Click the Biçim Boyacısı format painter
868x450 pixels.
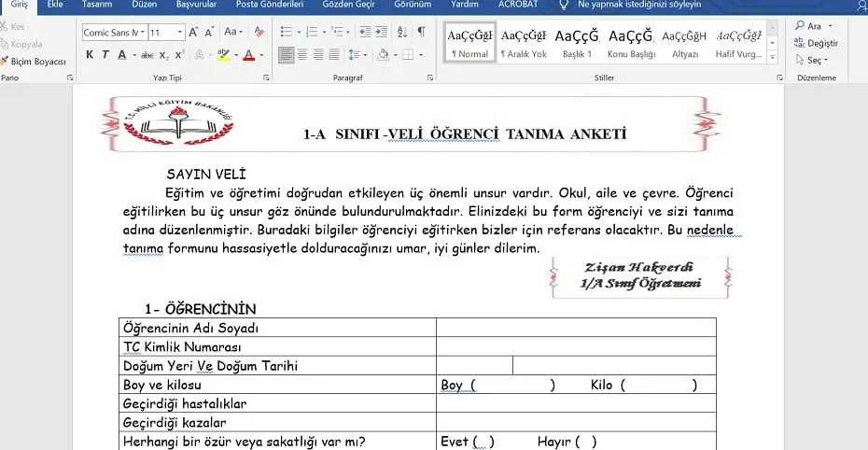click(34, 62)
